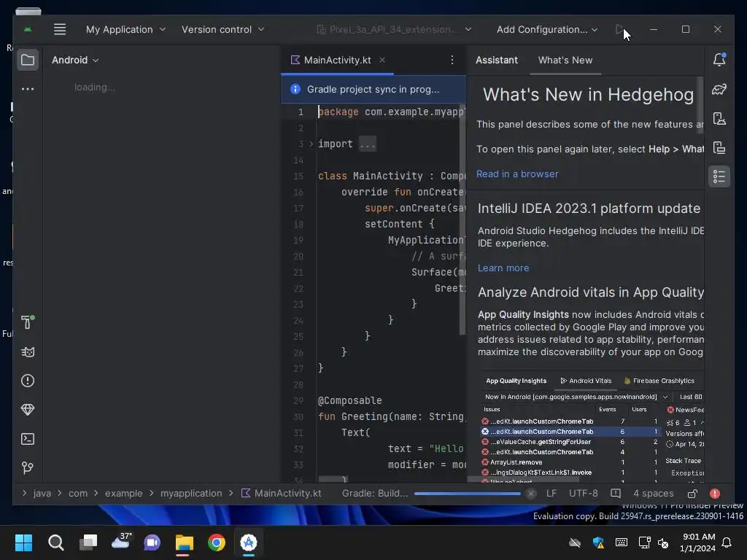
Task: Open File Explorer from the taskbar
Action: point(184,542)
